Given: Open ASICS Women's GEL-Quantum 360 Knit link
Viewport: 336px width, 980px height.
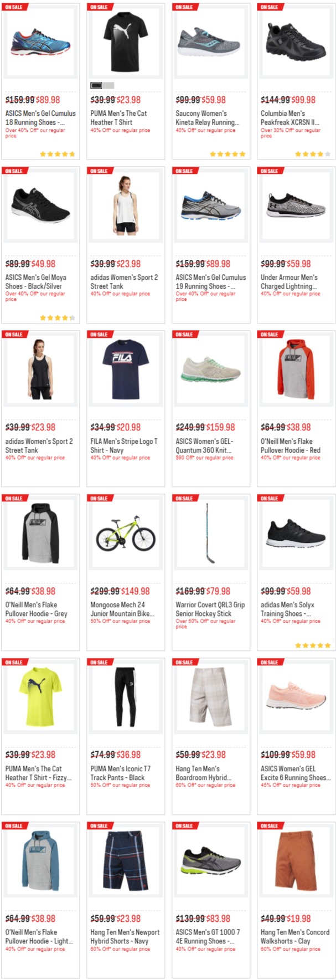Looking at the screenshot, I should 205,445.
